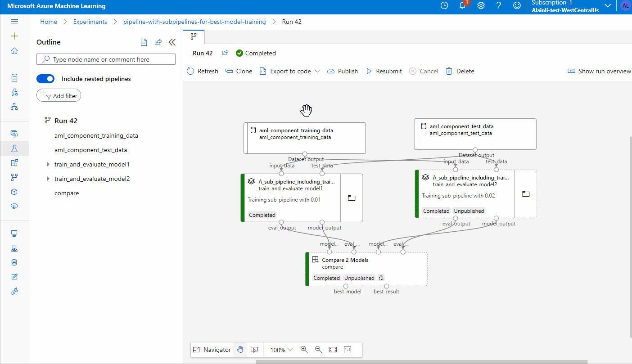Open notifications bell in header
Viewport: 632px width, 364px height.
coord(463,6)
